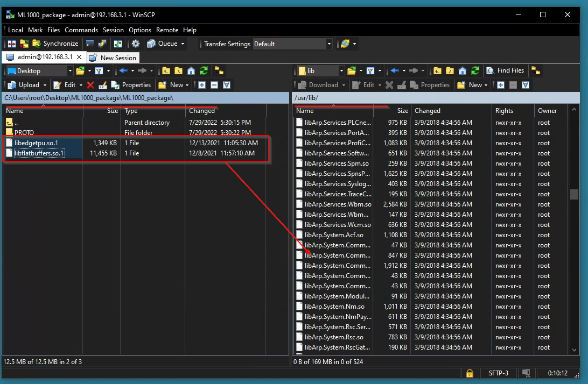This screenshot has height=384, width=588.
Task: Click the local panel blue back arrow
Action: pos(123,71)
